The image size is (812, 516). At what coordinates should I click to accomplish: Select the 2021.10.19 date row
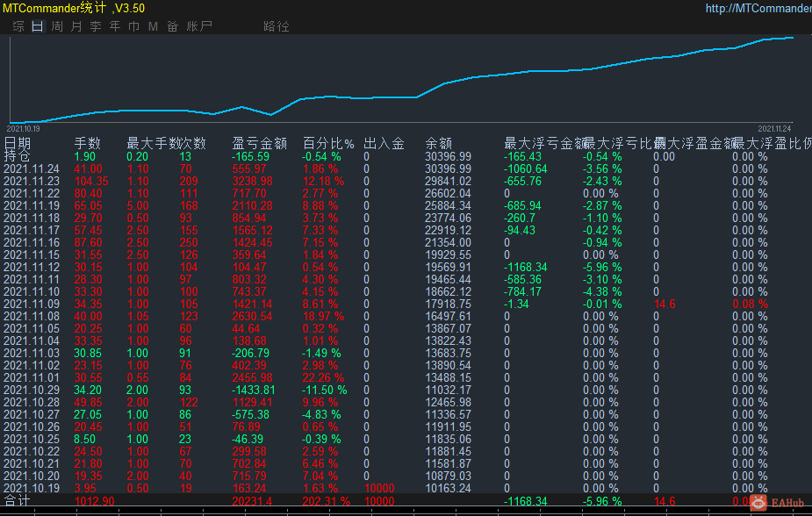32,488
